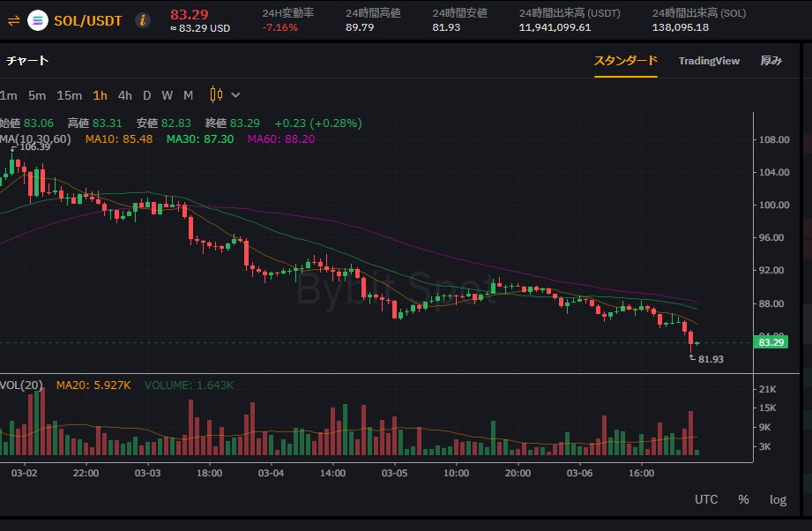The image size is (812, 531).
Task: Click the MA(10,30,60) indicator title
Action: tap(35, 138)
